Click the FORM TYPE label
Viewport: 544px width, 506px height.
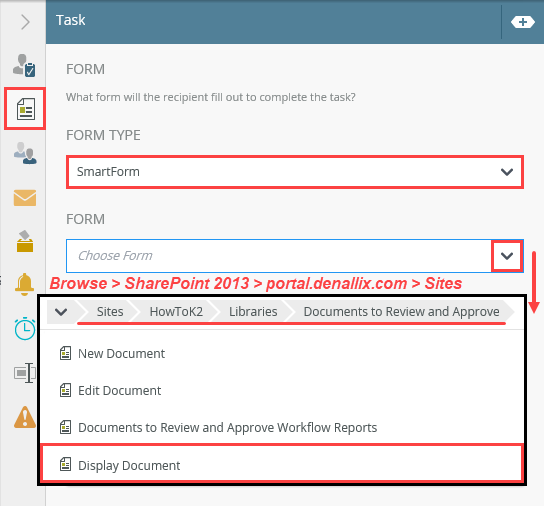pyautogui.click(x=103, y=135)
